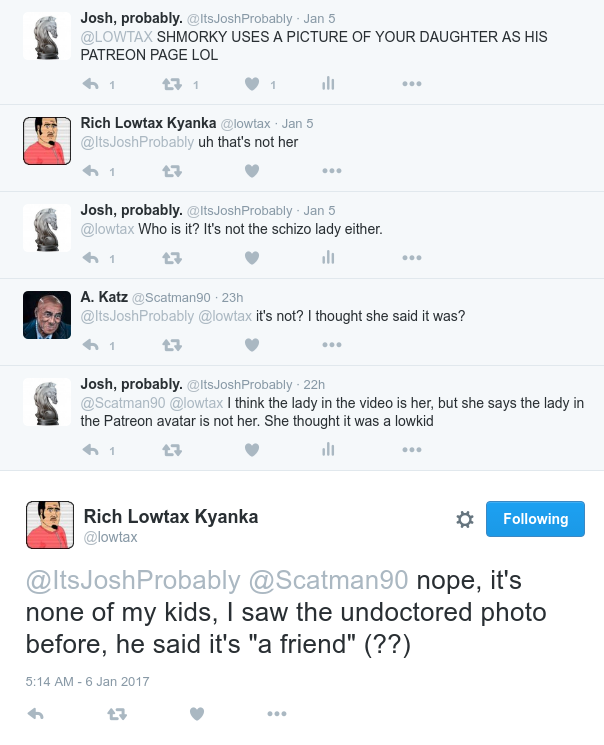
Task: Retweet A. Katz's tweet
Action: [x=172, y=344]
